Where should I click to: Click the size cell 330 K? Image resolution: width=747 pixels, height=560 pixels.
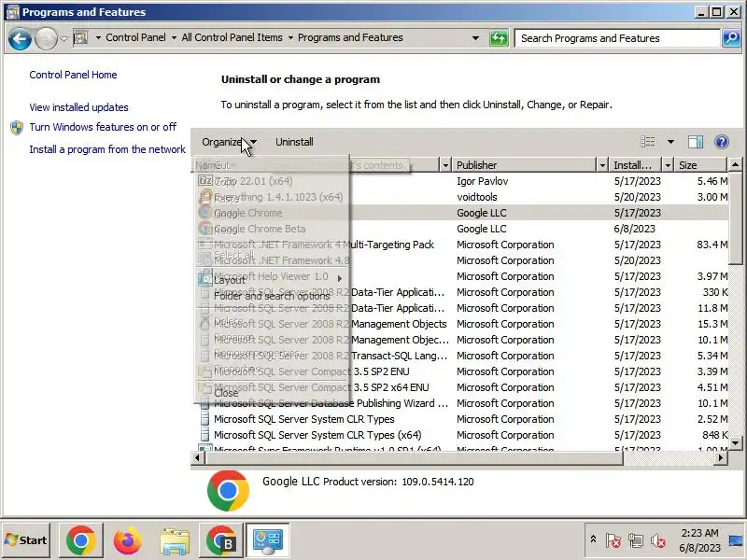click(715, 292)
